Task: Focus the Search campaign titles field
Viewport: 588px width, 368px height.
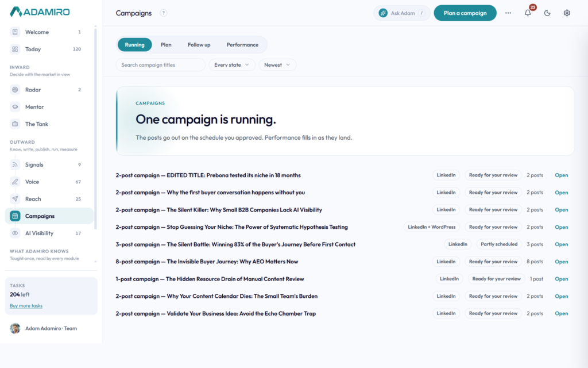Action: click(x=161, y=65)
